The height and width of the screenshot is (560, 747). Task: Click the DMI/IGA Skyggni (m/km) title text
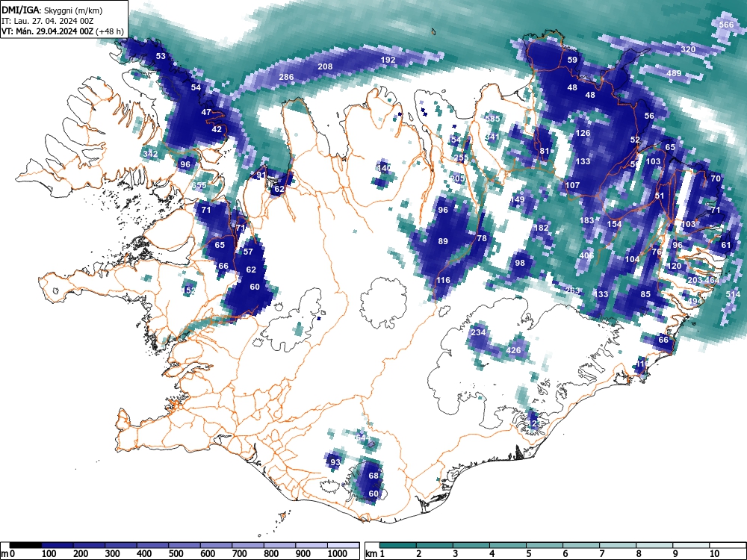pos(52,10)
